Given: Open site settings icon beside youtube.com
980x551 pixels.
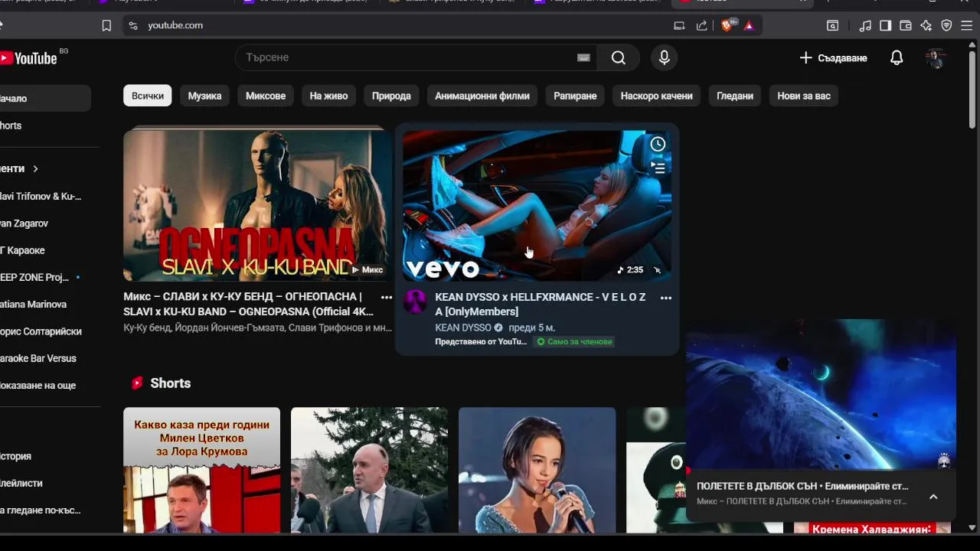Looking at the screenshot, I should point(133,25).
